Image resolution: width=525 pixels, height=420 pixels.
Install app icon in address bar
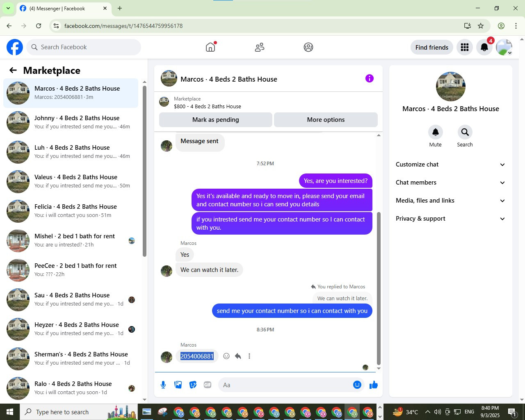click(x=467, y=26)
